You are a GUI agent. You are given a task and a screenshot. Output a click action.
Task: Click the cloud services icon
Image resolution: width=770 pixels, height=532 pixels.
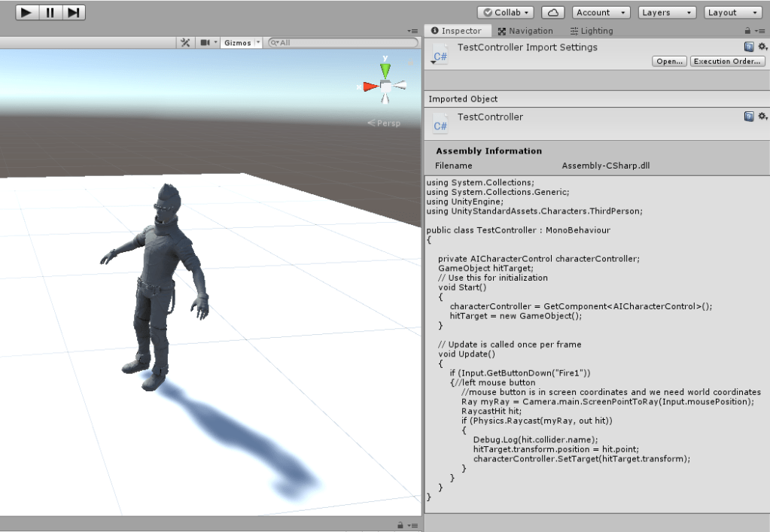coord(553,13)
